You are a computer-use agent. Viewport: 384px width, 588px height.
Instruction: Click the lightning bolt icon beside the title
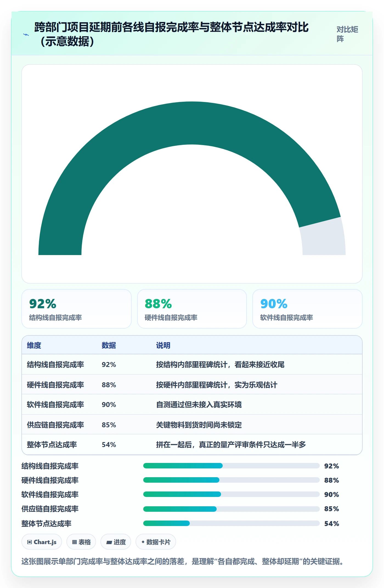coord(26,35)
